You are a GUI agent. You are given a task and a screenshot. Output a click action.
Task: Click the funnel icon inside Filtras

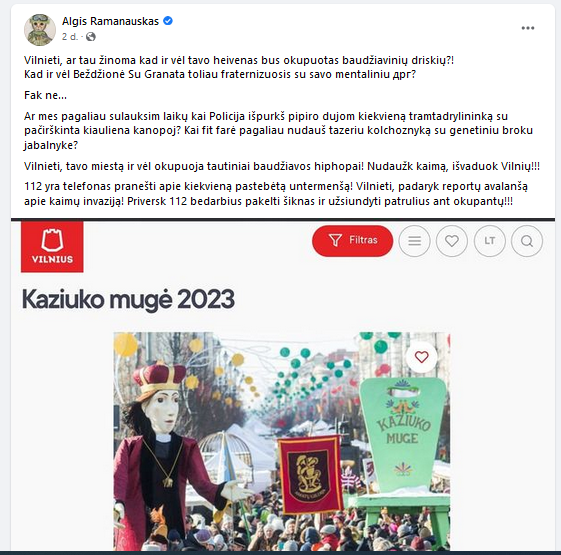[335, 240]
